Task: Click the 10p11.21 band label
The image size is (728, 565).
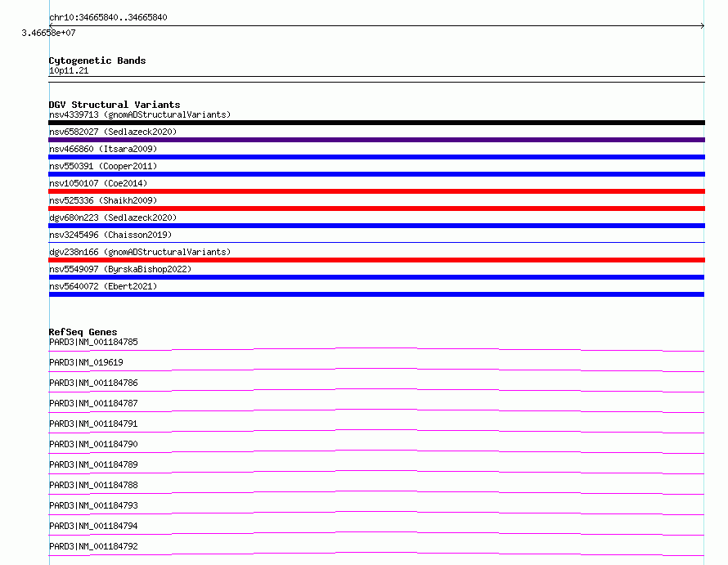Action: click(x=69, y=70)
